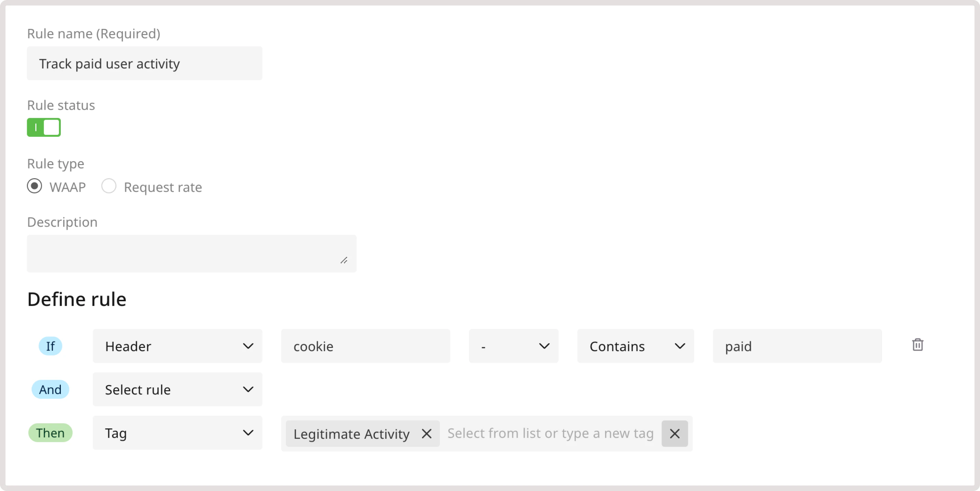Click the paid value field
This screenshot has width=980, height=491.
(797, 346)
